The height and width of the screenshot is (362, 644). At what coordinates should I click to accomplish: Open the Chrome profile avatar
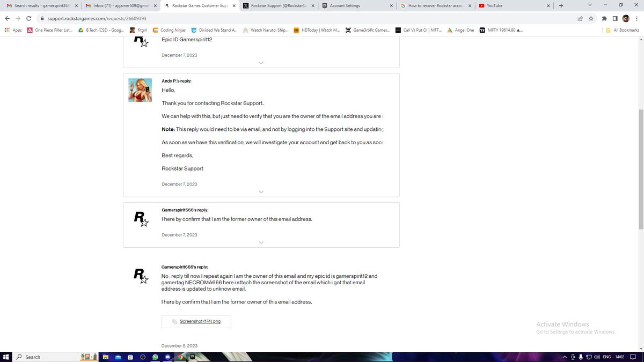(626, 18)
